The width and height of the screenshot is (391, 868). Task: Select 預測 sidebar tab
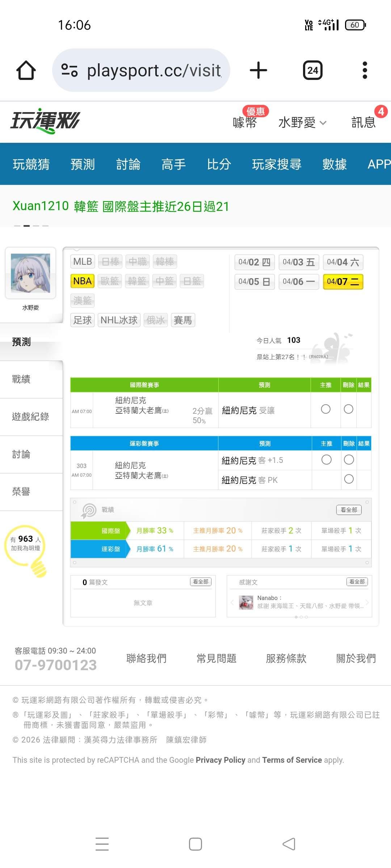tap(31, 342)
